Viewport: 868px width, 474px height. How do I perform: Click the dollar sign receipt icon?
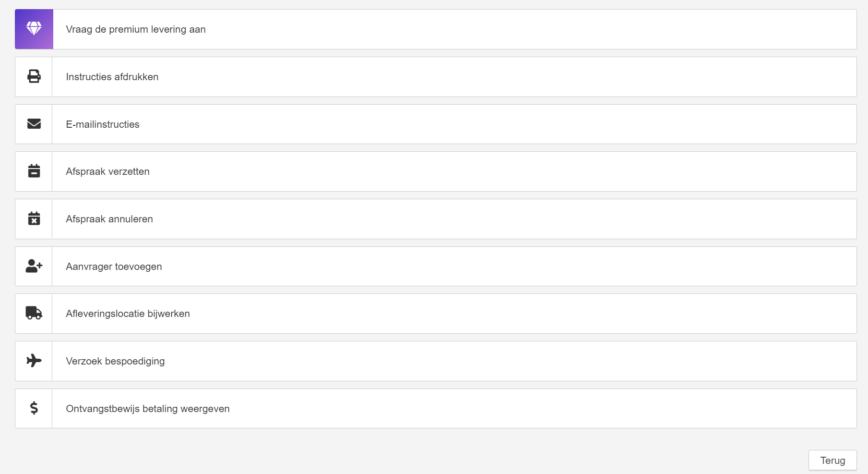34,408
